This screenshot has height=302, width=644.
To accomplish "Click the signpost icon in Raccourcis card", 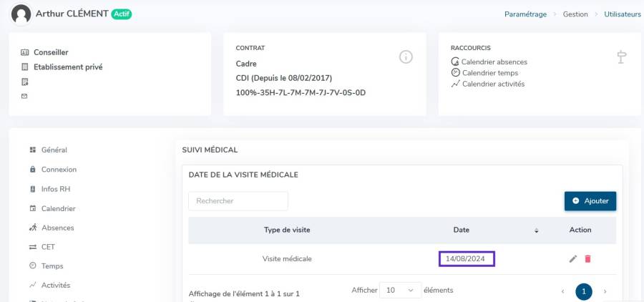I will coord(621,57).
